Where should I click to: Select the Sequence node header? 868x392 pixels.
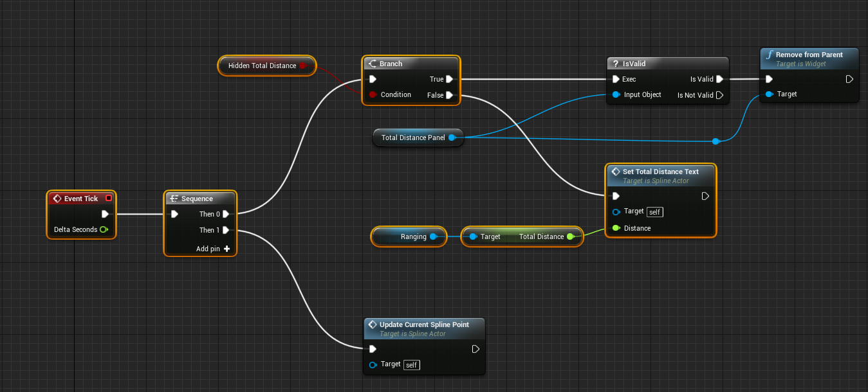[200, 199]
